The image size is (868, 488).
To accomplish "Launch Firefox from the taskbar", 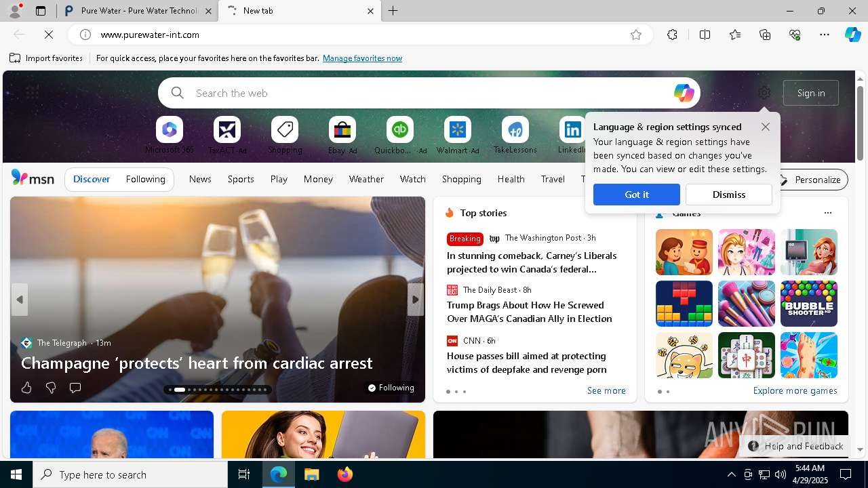I will [345, 474].
